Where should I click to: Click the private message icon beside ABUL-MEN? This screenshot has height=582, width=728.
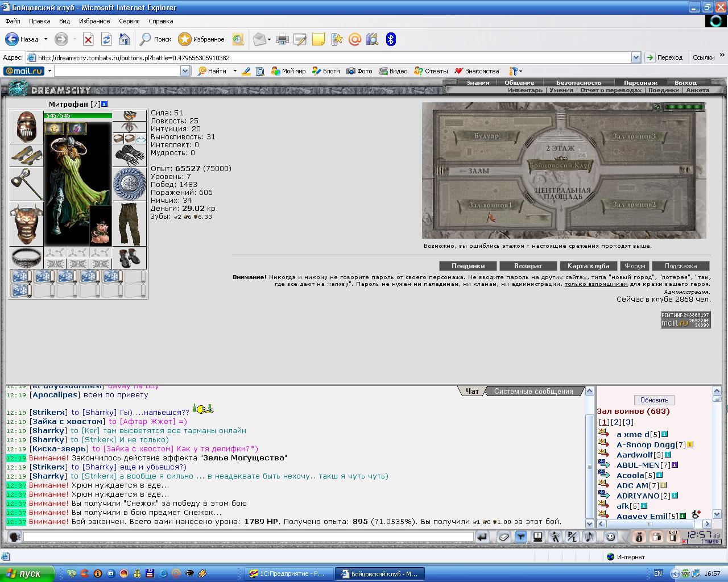tap(604, 465)
